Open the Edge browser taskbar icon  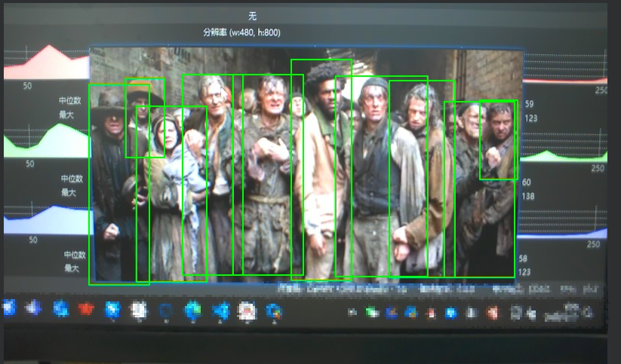pyautogui.click(x=193, y=310)
